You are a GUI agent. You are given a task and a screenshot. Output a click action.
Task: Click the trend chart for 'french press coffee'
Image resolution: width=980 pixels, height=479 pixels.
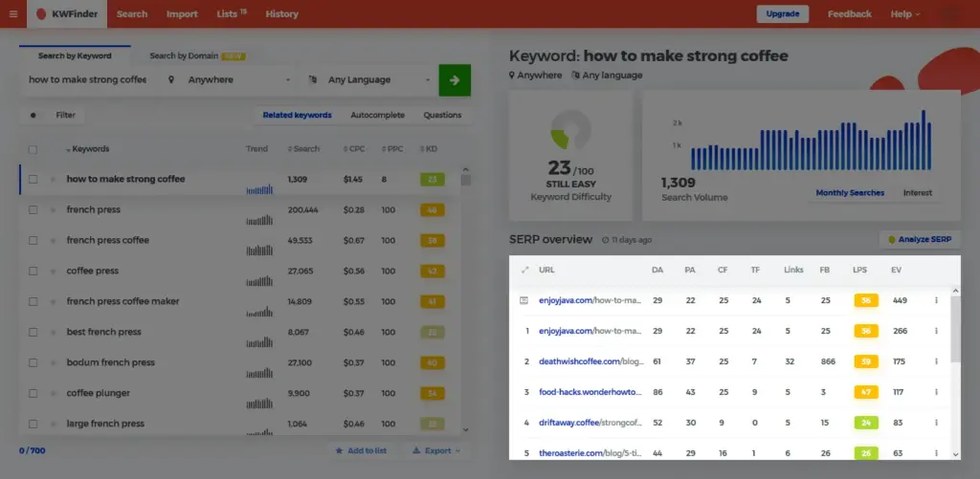tap(259, 250)
